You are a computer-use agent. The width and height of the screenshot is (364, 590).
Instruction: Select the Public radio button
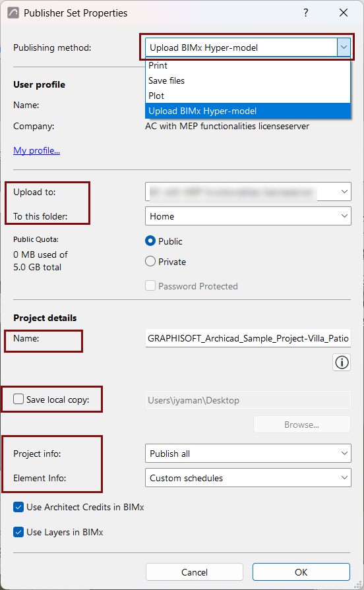pyautogui.click(x=150, y=241)
